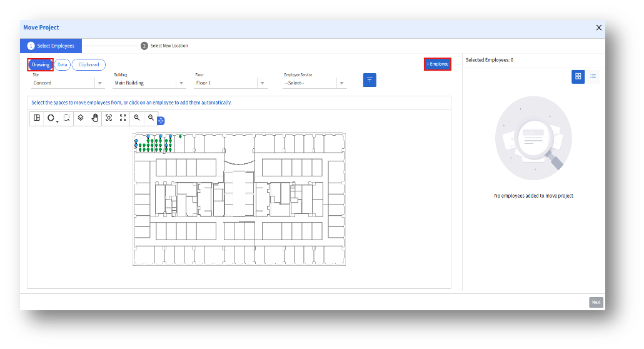Select the Drawing tab

click(41, 65)
